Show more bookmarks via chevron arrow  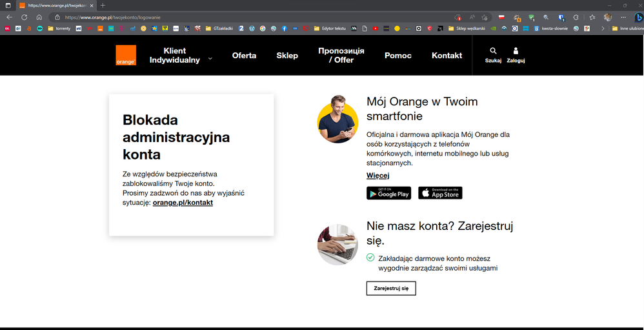pos(603,29)
